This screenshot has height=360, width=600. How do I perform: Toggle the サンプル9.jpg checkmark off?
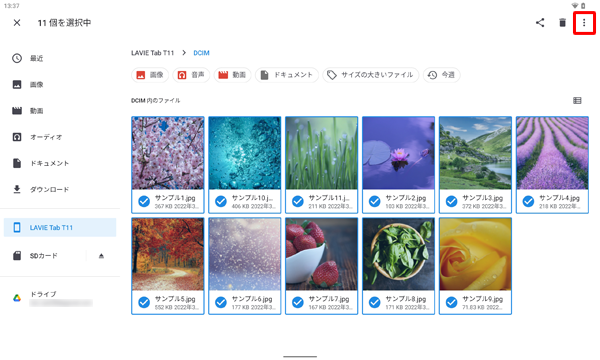[452, 302]
